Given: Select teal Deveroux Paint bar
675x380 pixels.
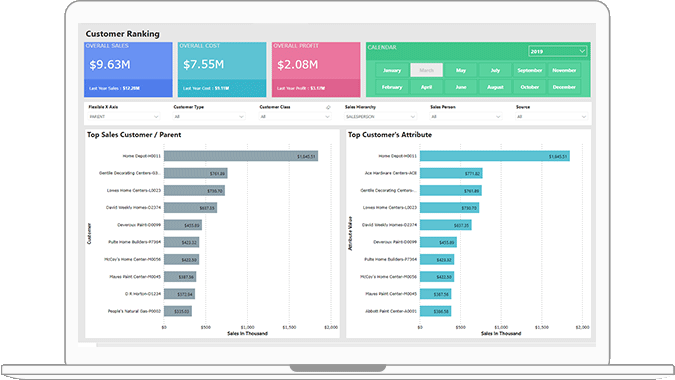Looking at the screenshot, I should tap(438, 242).
